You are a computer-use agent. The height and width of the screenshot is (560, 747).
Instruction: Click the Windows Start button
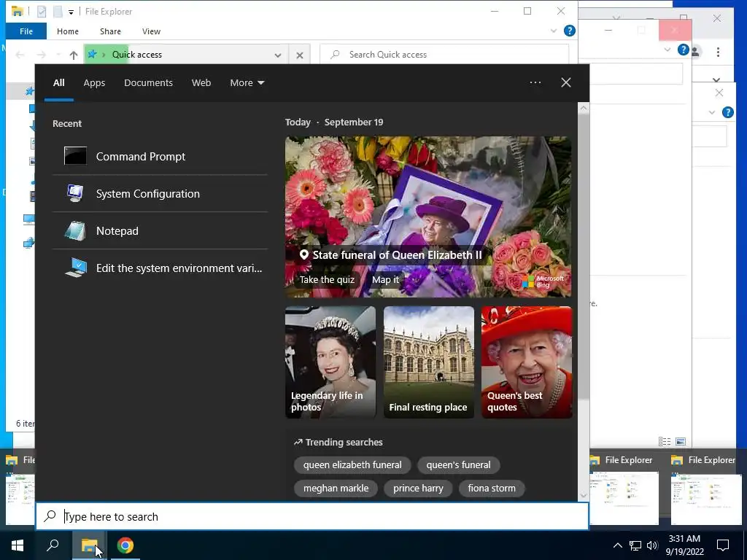(x=18, y=545)
